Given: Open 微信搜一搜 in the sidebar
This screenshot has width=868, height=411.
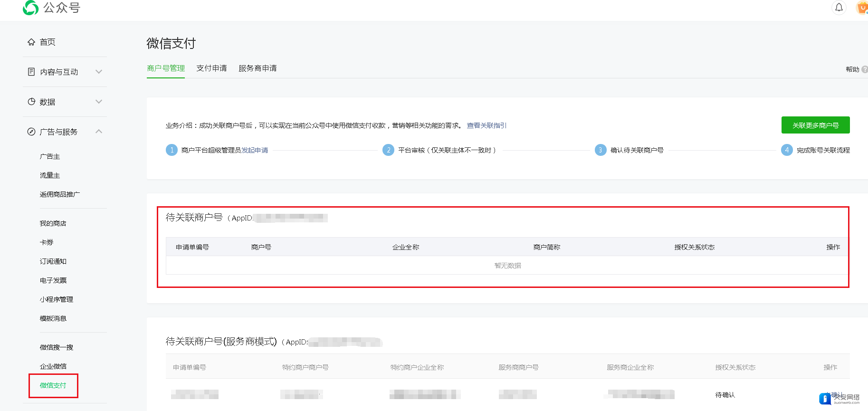Looking at the screenshot, I should point(57,347).
